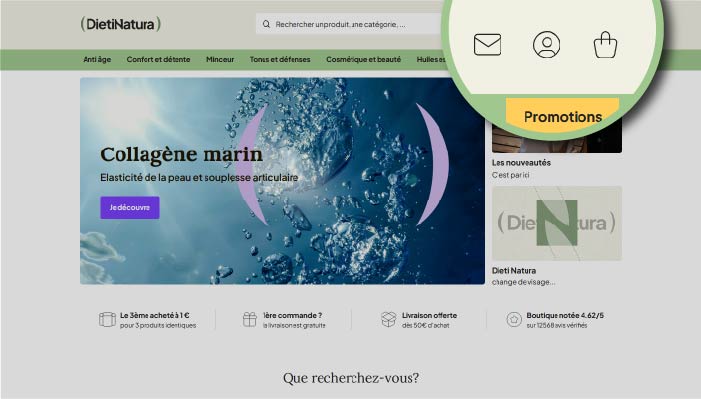The width and height of the screenshot is (701, 399).
Task: Open the Confort et détente menu
Action: coord(158,59)
